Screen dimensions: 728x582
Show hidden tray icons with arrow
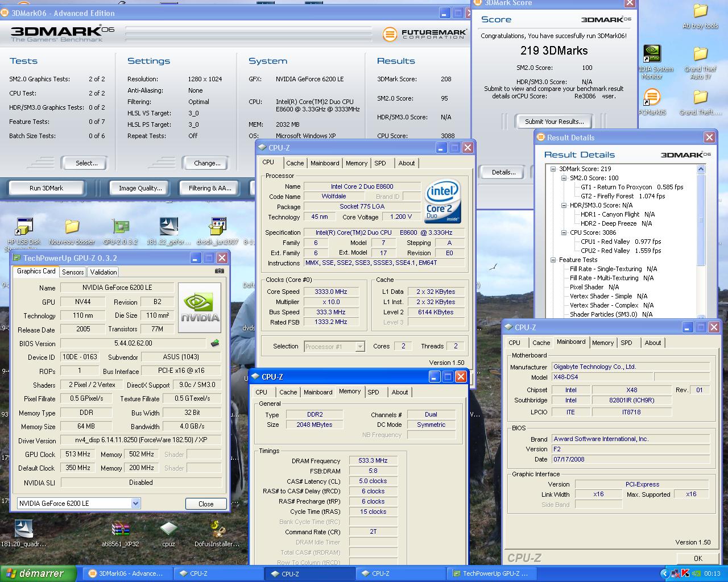pos(665,573)
